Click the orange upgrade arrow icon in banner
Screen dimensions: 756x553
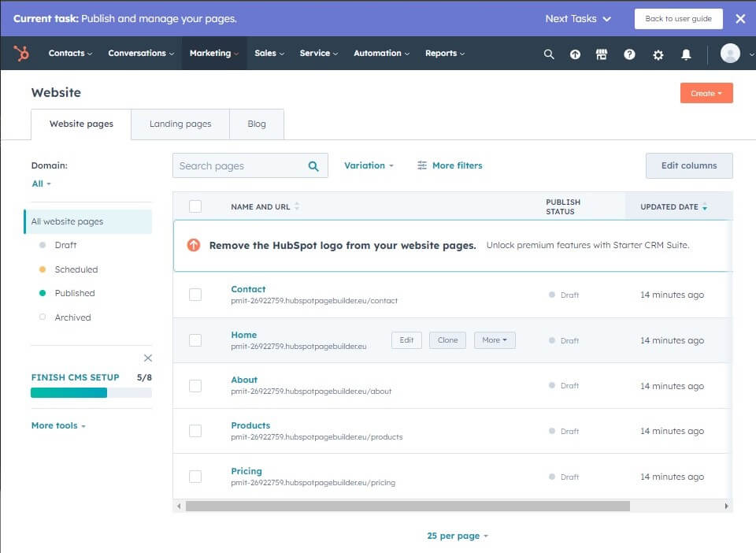pos(194,245)
